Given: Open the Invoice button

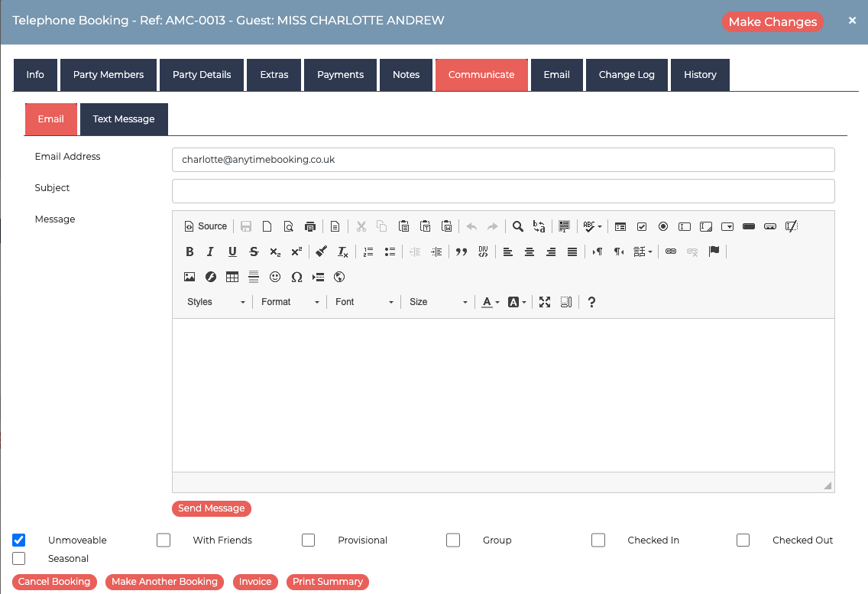Looking at the screenshot, I should 255,582.
